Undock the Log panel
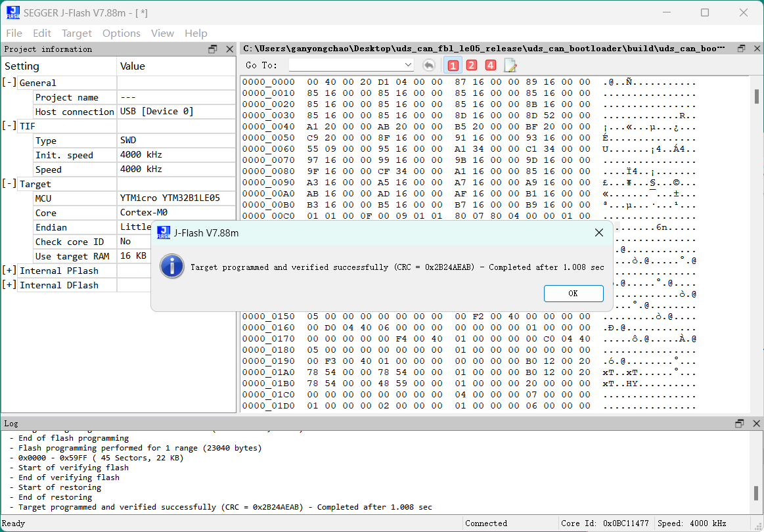This screenshot has width=764, height=532. pyautogui.click(x=740, y=424)
